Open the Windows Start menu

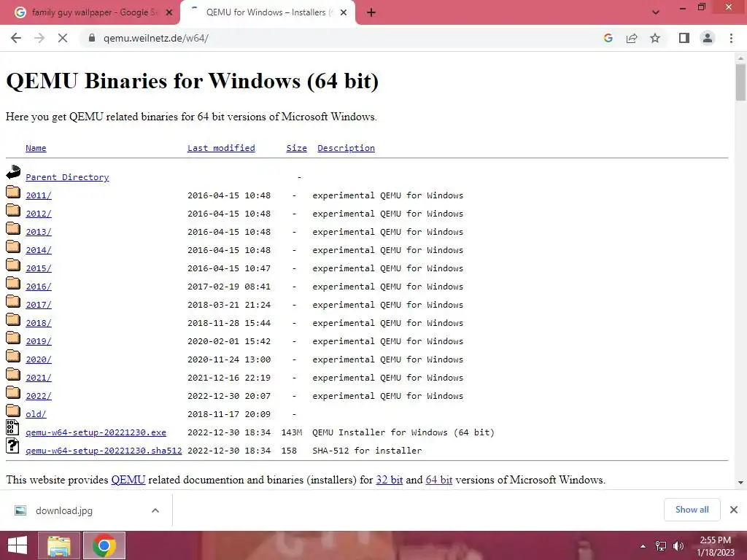point(18,545)
